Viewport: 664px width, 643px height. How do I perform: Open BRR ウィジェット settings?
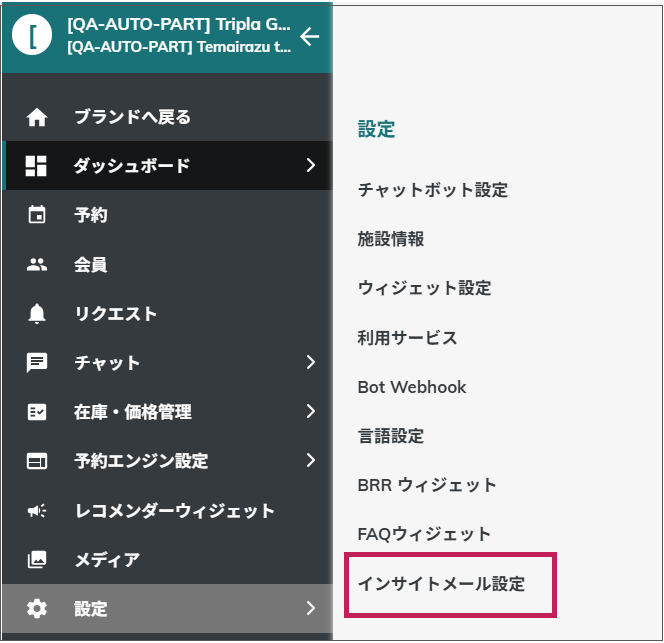[x=427, y=485]
